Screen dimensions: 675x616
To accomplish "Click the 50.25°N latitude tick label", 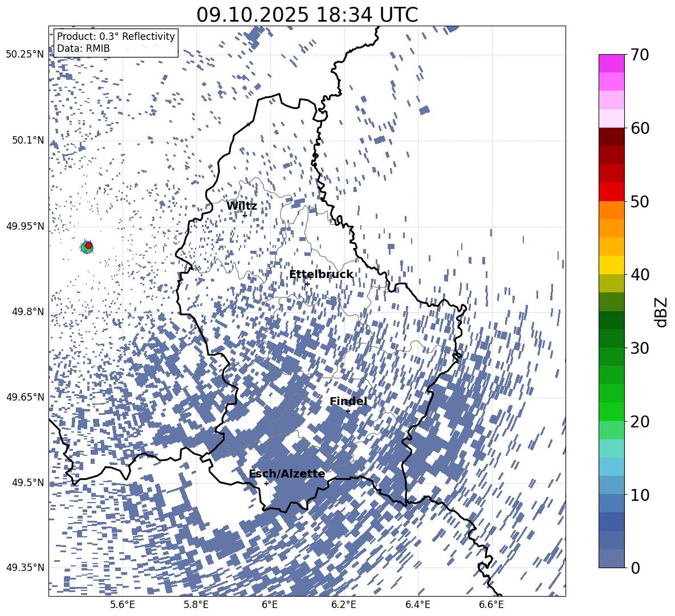I will [x=25, y=55].
